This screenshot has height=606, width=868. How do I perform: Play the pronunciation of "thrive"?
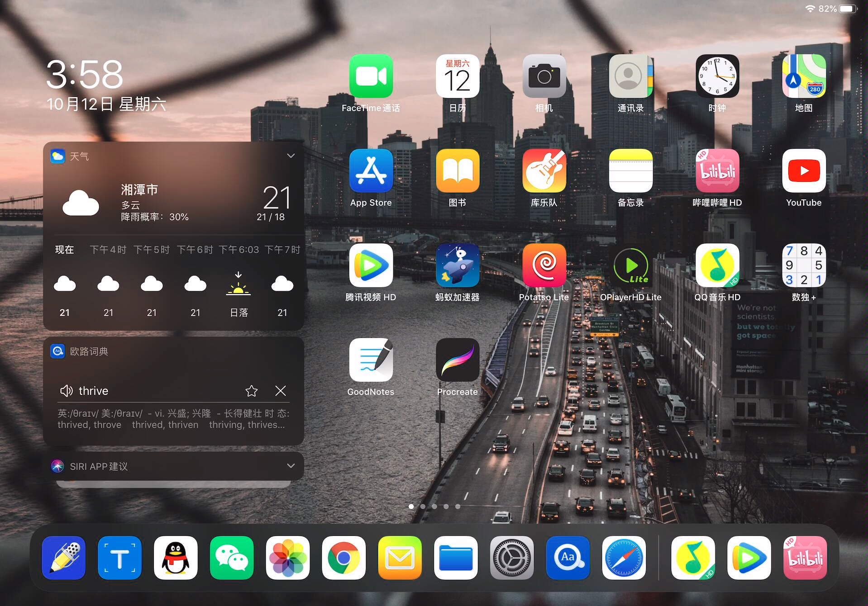67,391
